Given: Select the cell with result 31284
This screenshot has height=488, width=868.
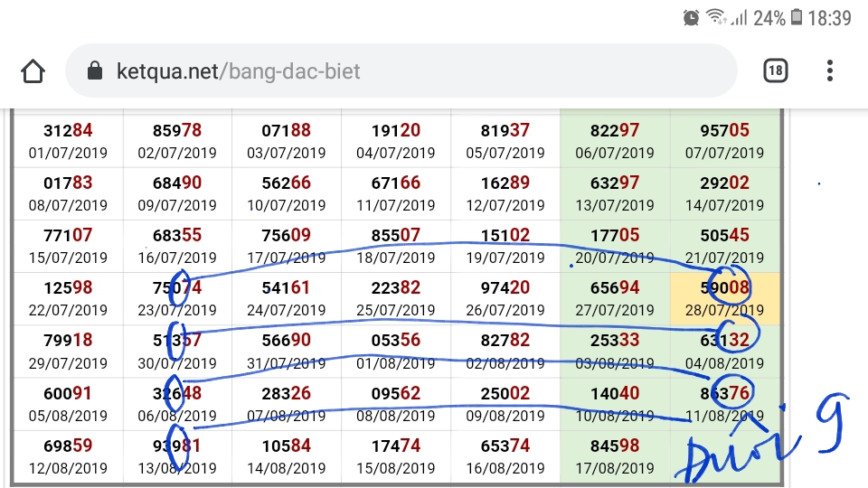Looking at the screenshot, I should 68,140.
